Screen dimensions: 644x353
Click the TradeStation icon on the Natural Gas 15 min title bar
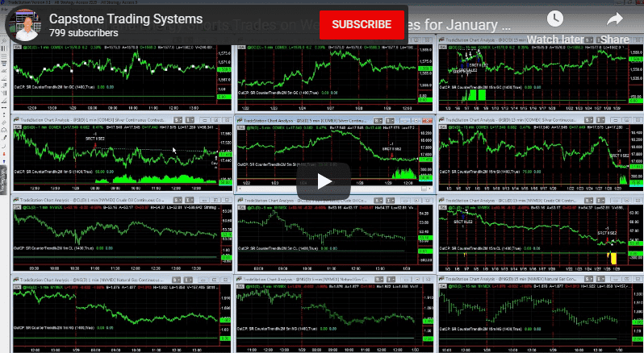pos(442,279)
